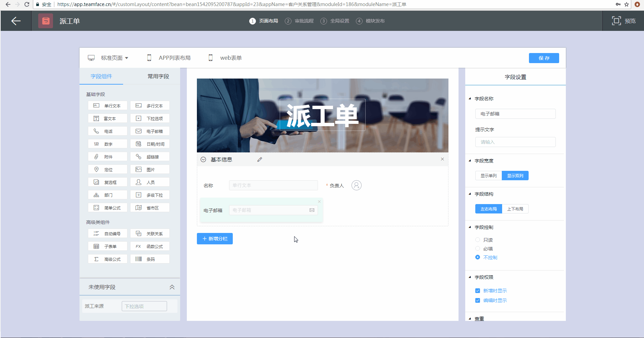Click the 负责人 person avatar icon
The image size is (644, 338).
(x=357, y=185)
